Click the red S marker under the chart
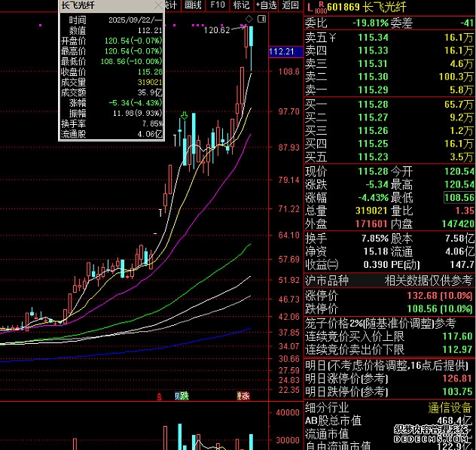The height and width of the screenshot is (450, 476). click(158, 396)
